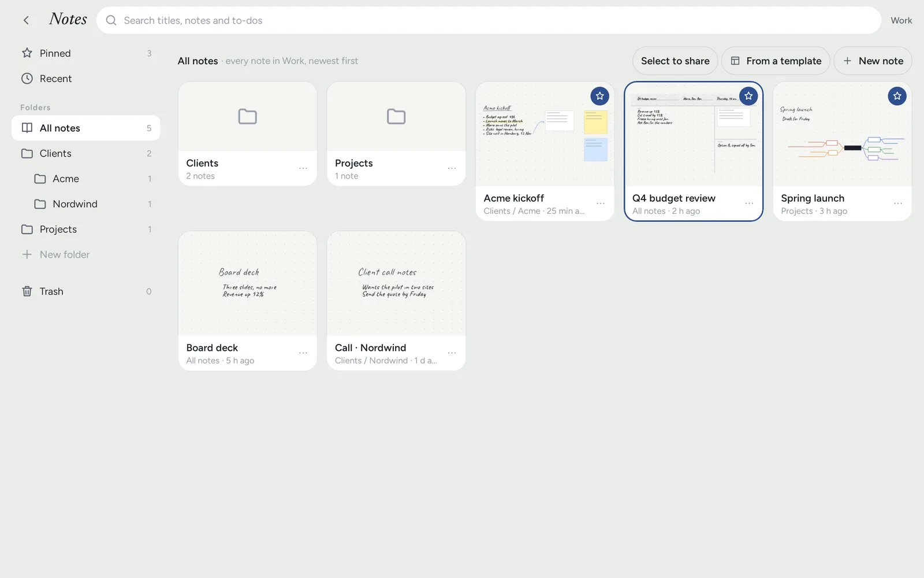Image resolution: width=924 pixels, height=578 pixels.
Task: Open the ellipsis menu on Acme kickoff
Action: 601,203
